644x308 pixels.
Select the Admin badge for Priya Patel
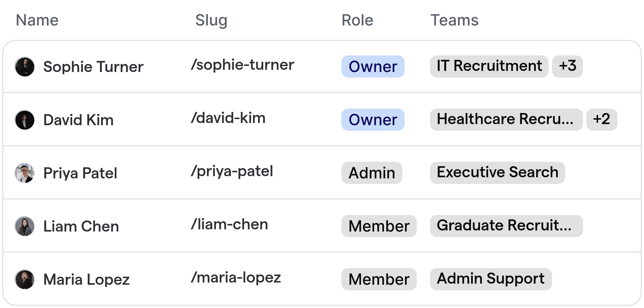click(x=371, y=173)
